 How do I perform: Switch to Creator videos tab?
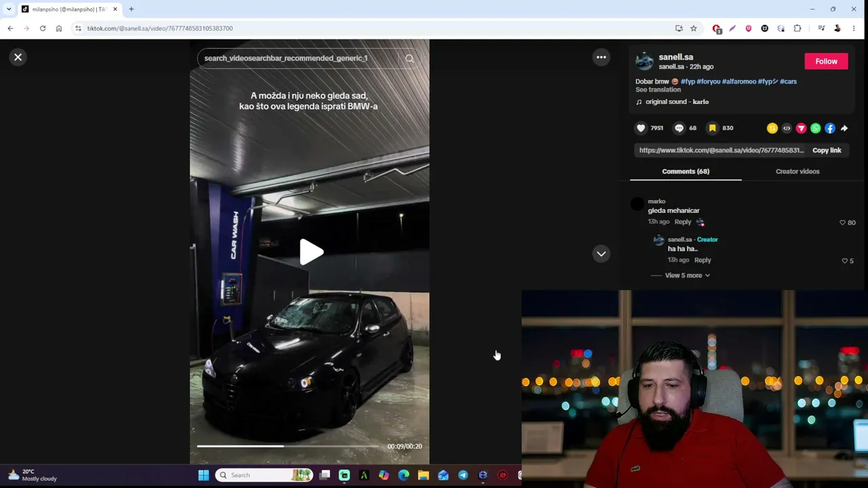tap(797, 171)
